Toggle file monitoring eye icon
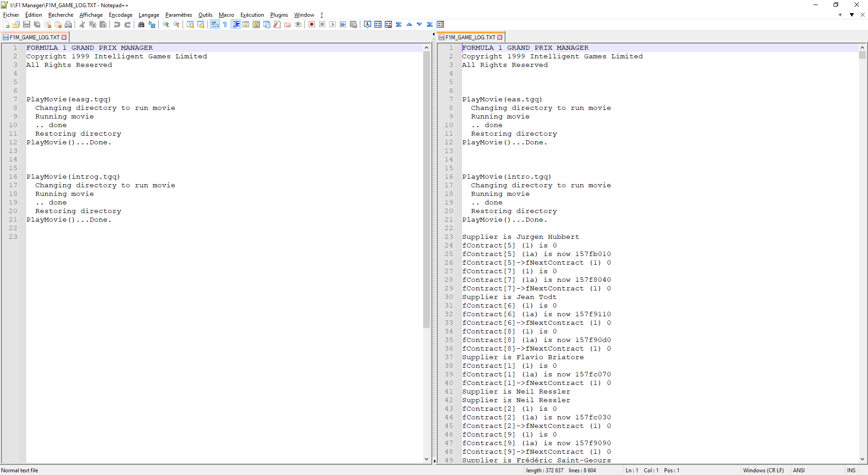Screen dimensions: 868x475 coord(298,24)
